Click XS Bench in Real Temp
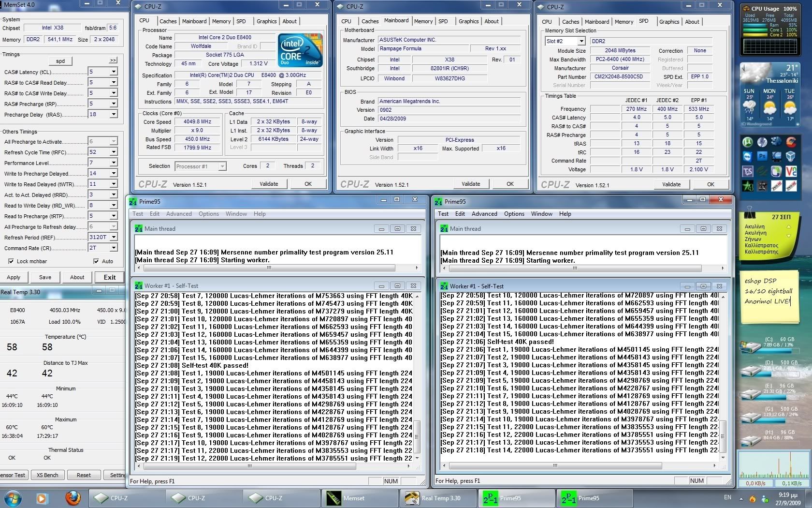This screenshot has width=812, height=508. point(47,475)
